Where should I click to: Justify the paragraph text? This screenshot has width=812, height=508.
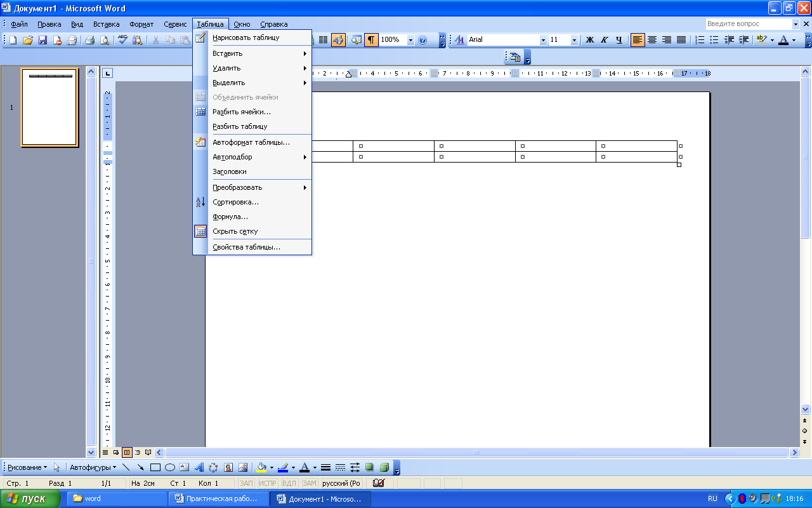coord(681,40)
